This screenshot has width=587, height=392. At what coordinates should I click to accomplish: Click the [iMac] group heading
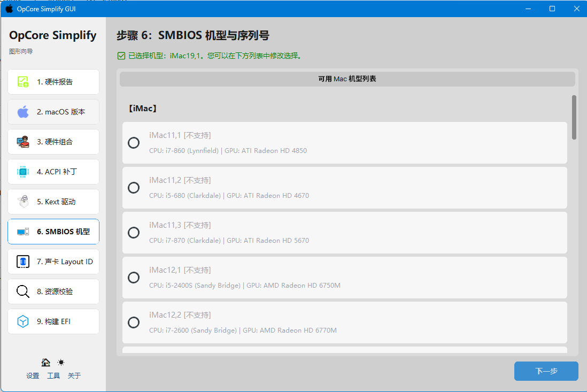(143, 108)
